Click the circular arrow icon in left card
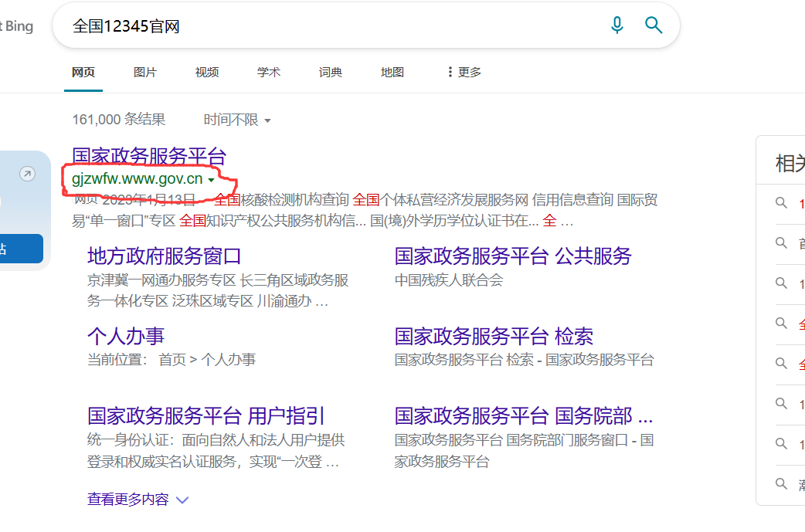This screenshot has width=805, height=532. (27, 174)
